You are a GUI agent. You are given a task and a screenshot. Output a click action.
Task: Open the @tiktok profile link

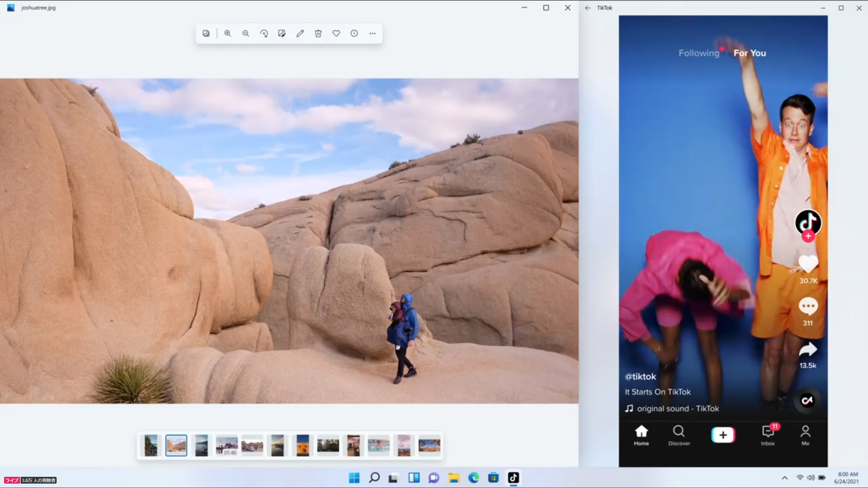(640, 377)
